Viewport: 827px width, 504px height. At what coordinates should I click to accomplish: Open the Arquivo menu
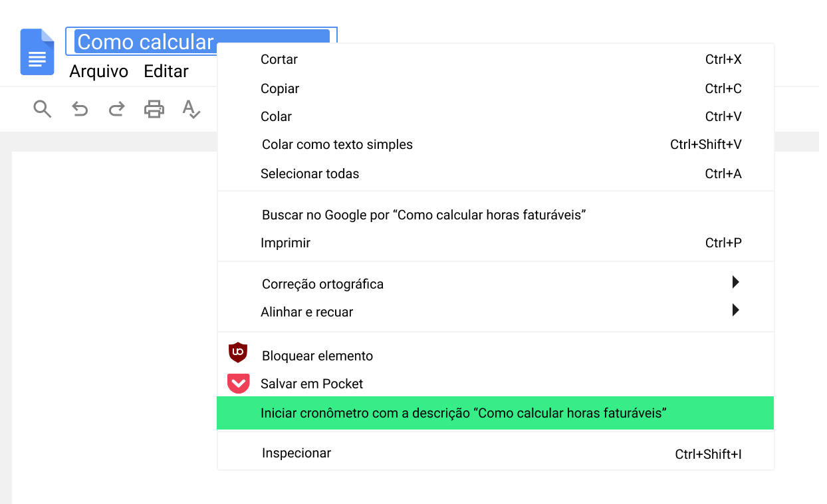pyautogui.click(x=98, y=71)
